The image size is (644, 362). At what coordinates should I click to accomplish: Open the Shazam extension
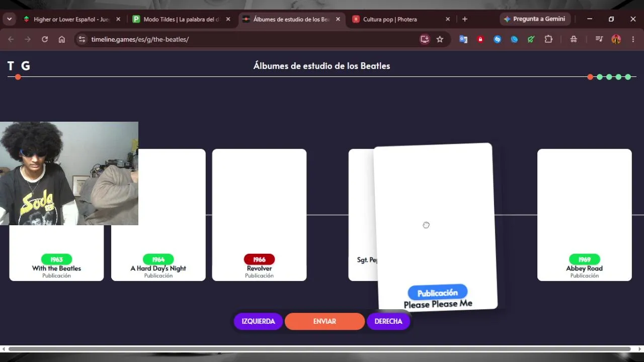point(498,39)
